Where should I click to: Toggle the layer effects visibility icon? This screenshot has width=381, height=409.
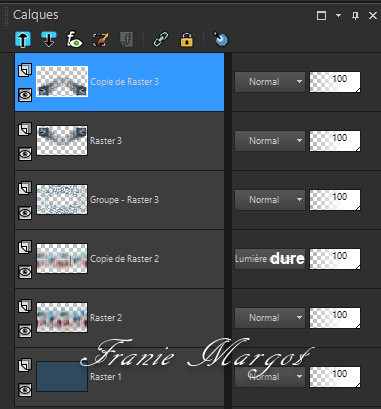(75, 39)
